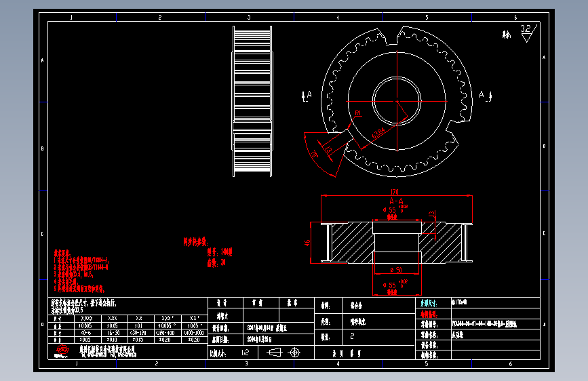Click the cyan label in title block

[x=428, y=303]
